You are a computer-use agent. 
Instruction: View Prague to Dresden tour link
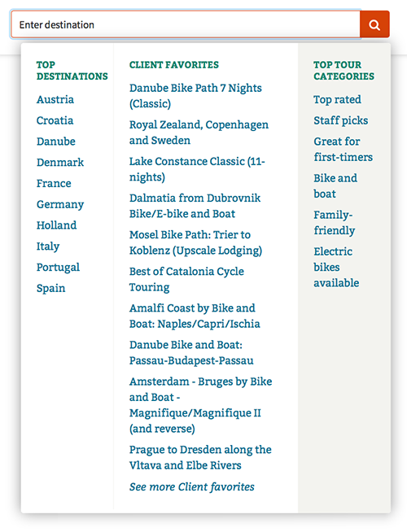tap(200, 457)
